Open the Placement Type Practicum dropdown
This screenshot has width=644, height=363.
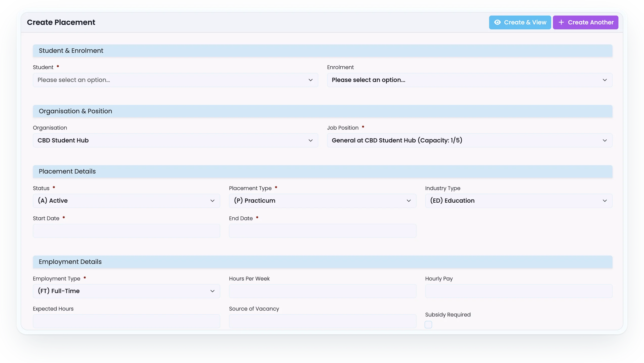[x=323, y=201]
